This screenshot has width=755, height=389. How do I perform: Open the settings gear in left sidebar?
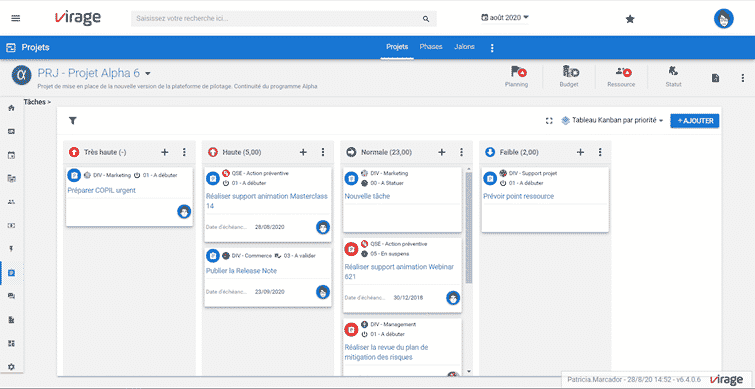click(x=12, y=366)
